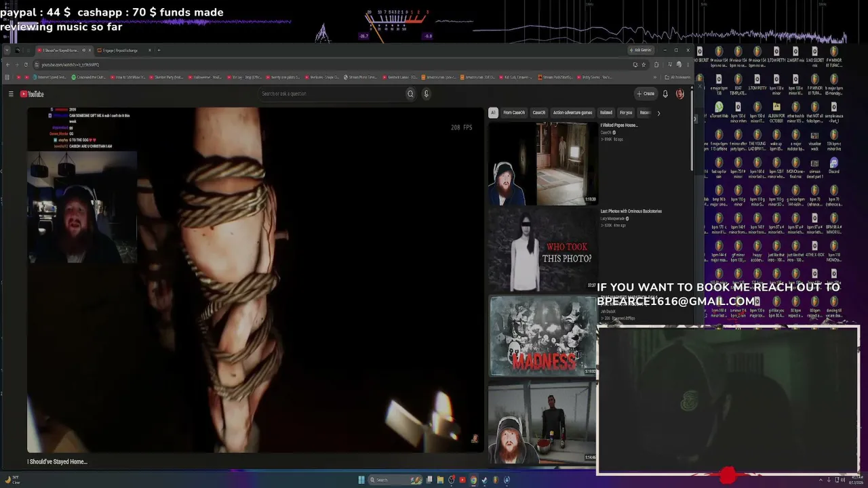Screen dimensions: 868x488
Task: Select the 'From CaseOh' filter chip
Action: point(514,113)
